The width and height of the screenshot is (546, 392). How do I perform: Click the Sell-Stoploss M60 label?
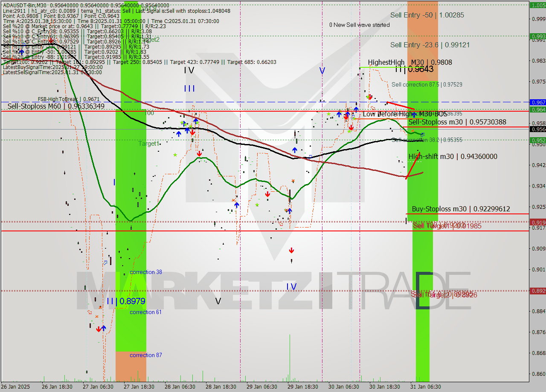[56, 106]
